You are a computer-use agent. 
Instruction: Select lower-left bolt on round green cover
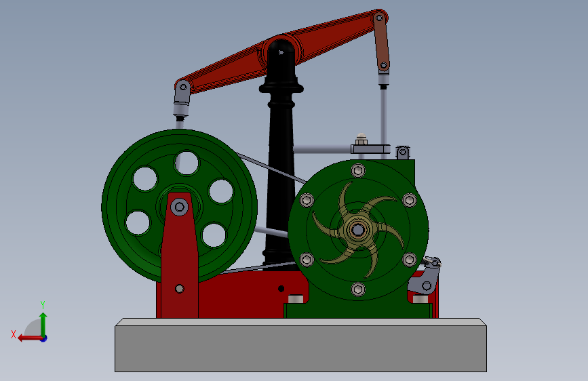[x=307, y=259]
